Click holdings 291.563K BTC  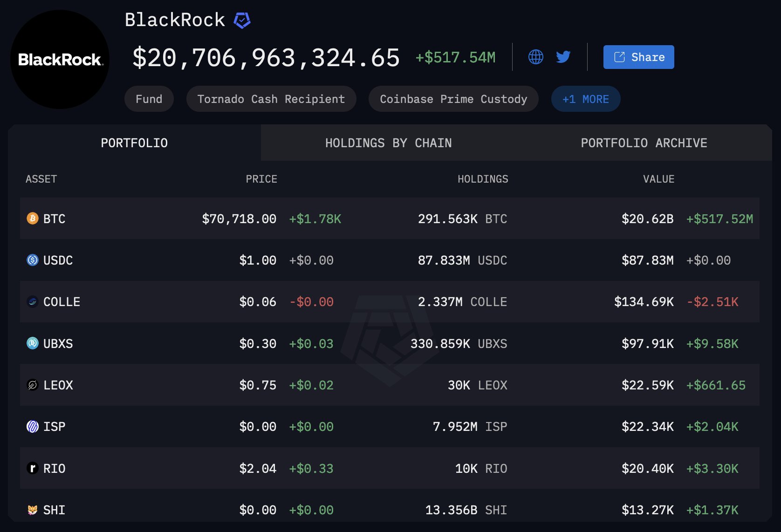tap(462, 218)
